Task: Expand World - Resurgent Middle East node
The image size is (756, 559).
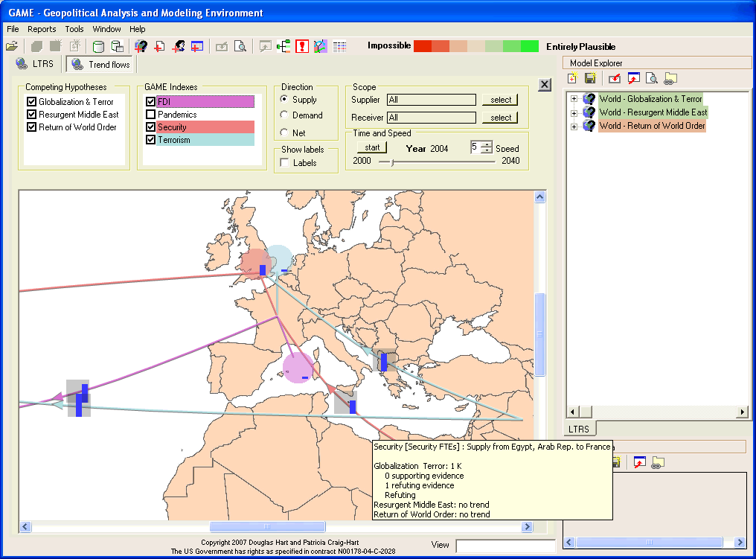Action: pos(574,112)
